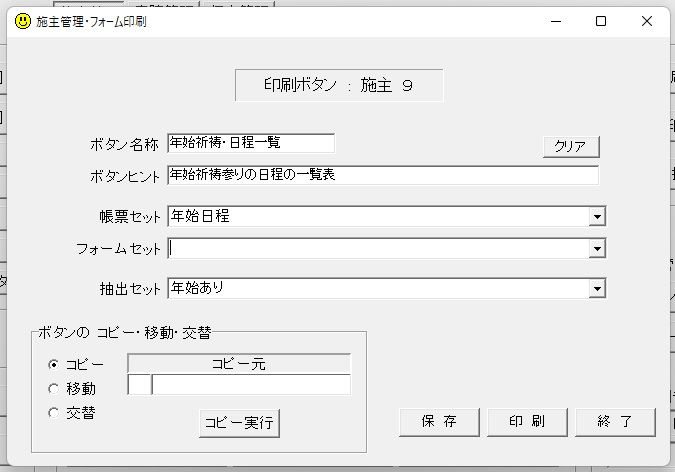Choose the 移動 radio option
675x472 pixels.
coord(53,388)
